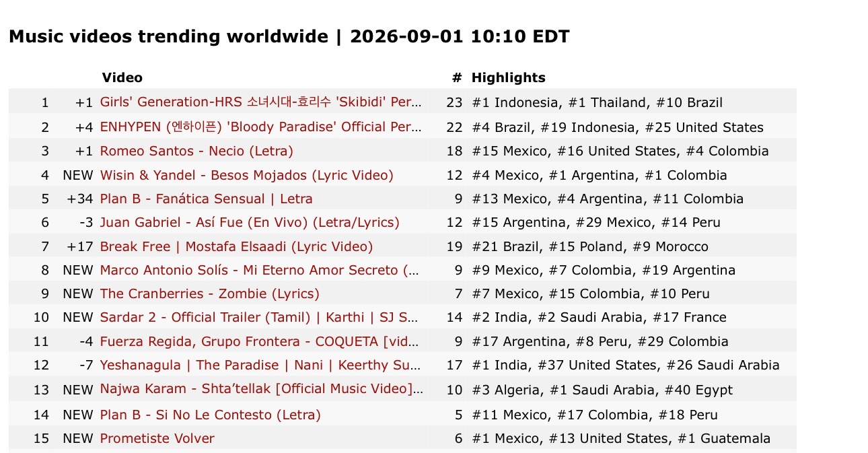Click the page title heading text

289,36
